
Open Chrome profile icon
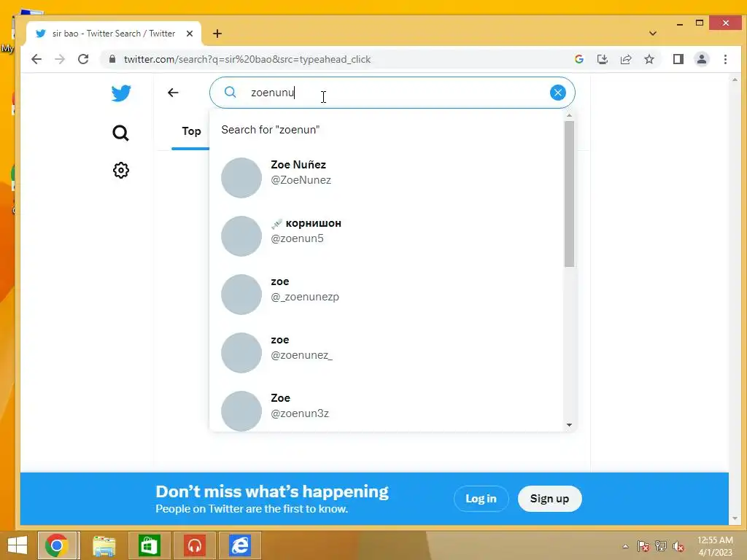[701, 59]
